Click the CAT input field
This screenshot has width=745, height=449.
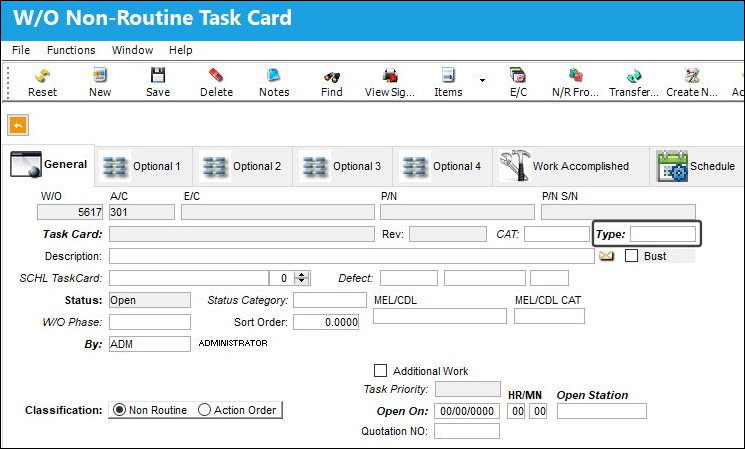[x=557, y=234]
